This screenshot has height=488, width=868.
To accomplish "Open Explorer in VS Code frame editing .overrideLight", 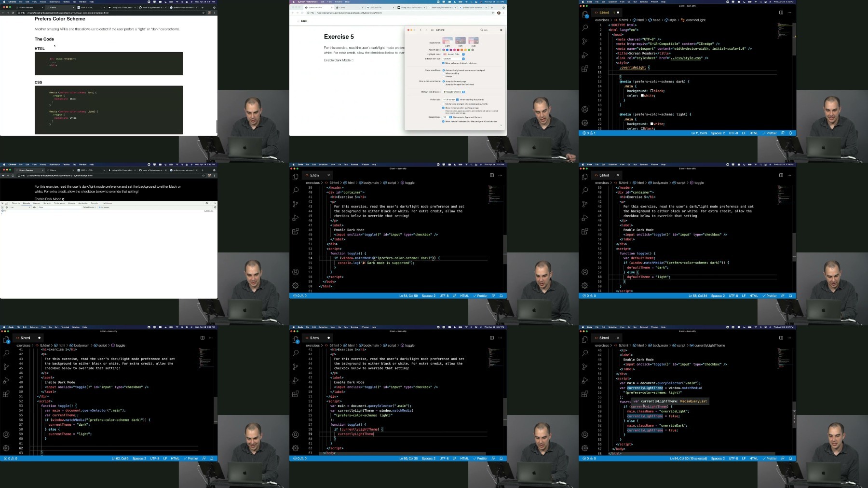I will tap(585, 14).
